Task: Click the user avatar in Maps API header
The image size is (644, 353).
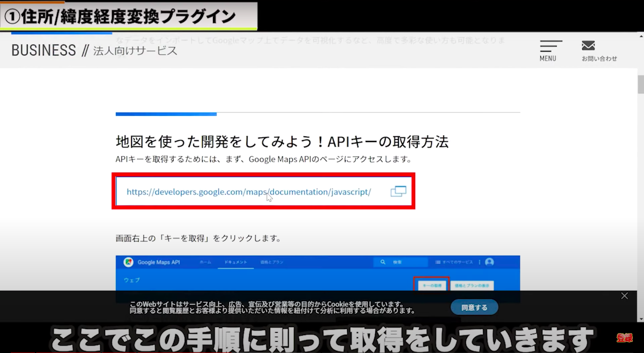Action: [x=489, y=262]
